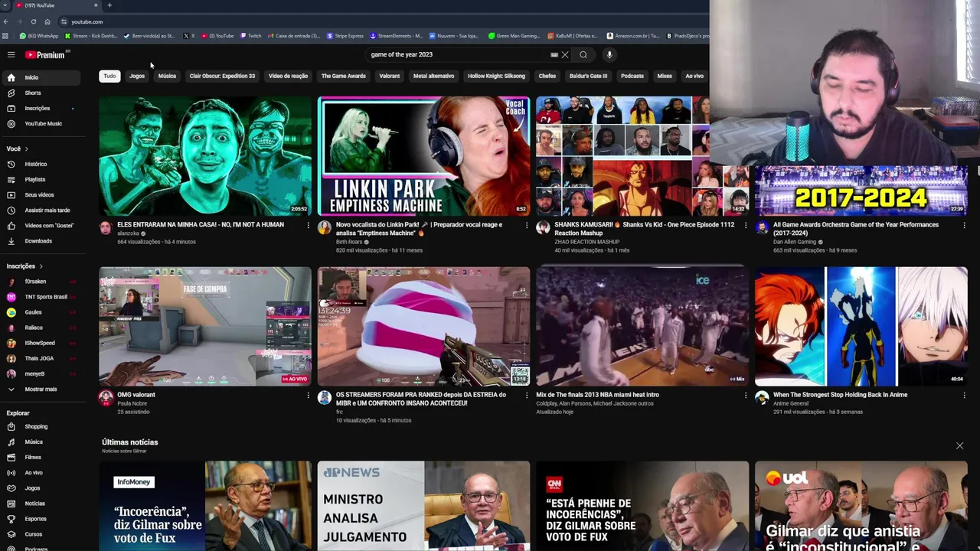The height and width of the screenshot is (551, 980).
Task: Open Seus vídeos in the sidebar
Action: tap(41, 194)
